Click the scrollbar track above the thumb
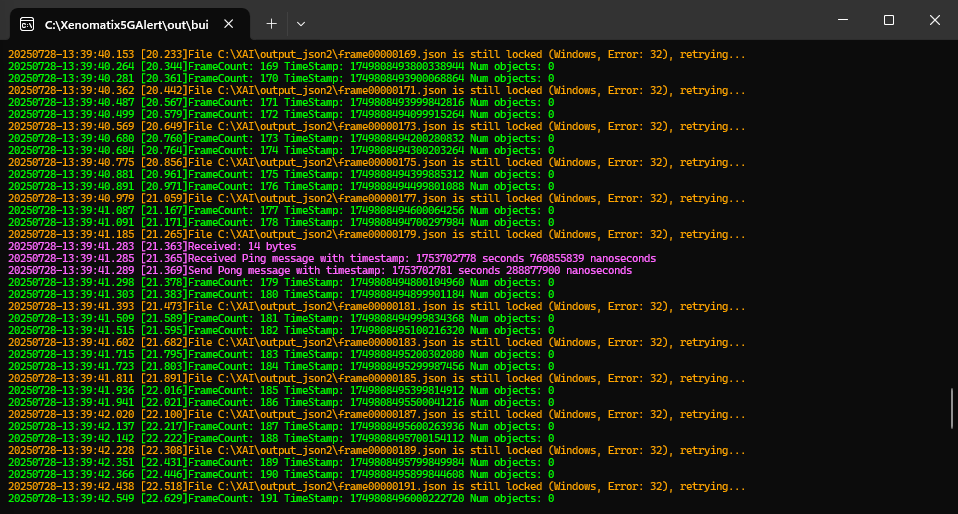The width and height of the screenshot is (958, 514). (x=951, y=200)
